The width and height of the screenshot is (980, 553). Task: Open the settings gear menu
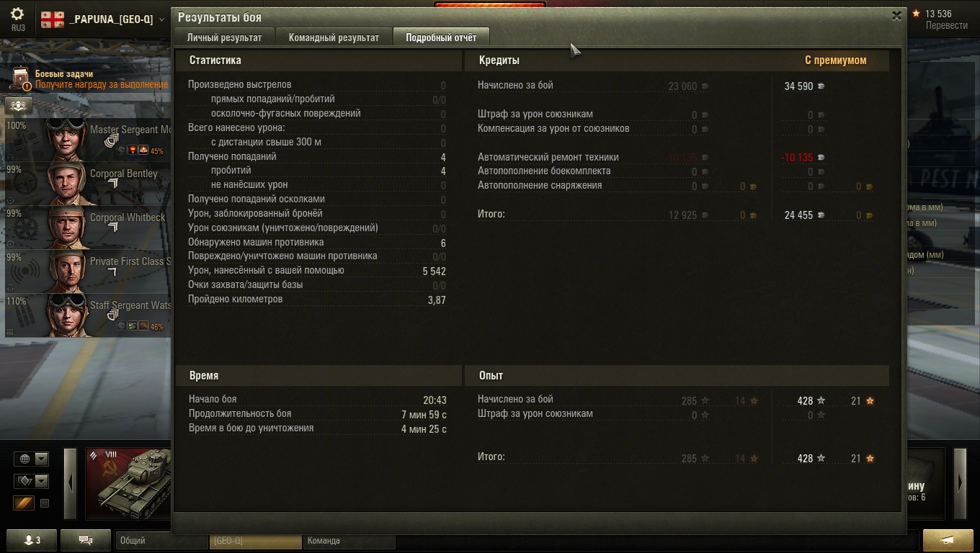17,14
